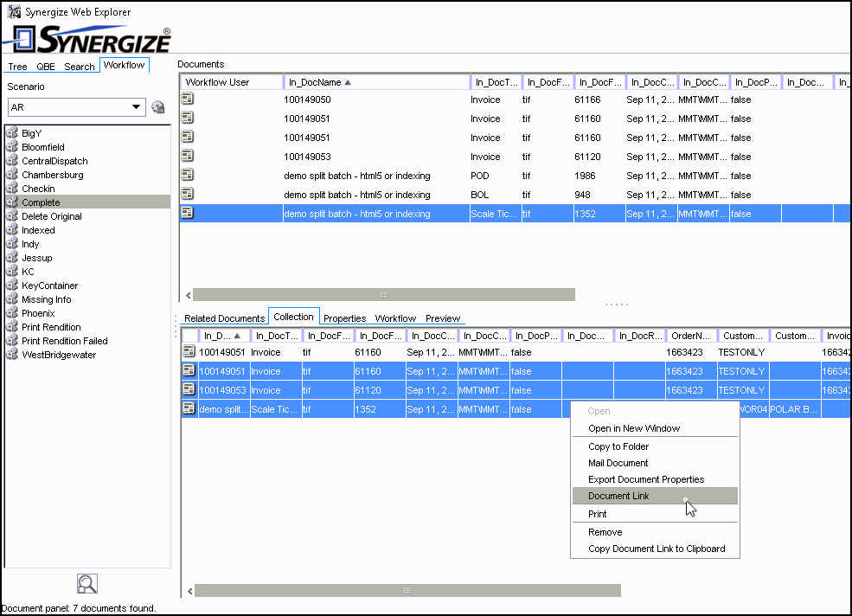This screenshot has height=616, width=852.
Task: Click the Workflow User column header
Action: 232,82
